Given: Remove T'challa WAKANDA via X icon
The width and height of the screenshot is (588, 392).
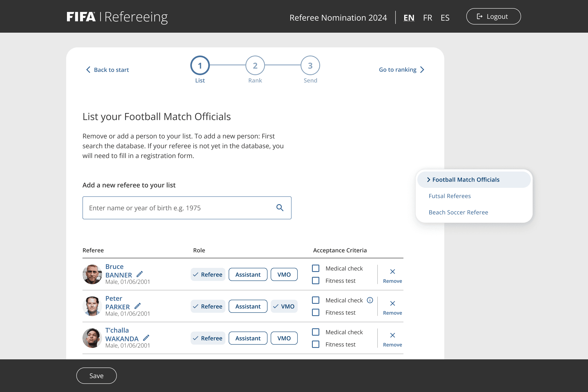Looking at the screenshot, I should pos(393,335).
